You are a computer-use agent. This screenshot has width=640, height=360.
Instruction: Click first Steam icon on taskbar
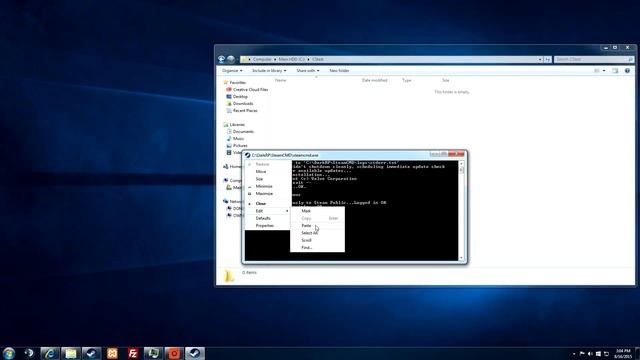91,353
